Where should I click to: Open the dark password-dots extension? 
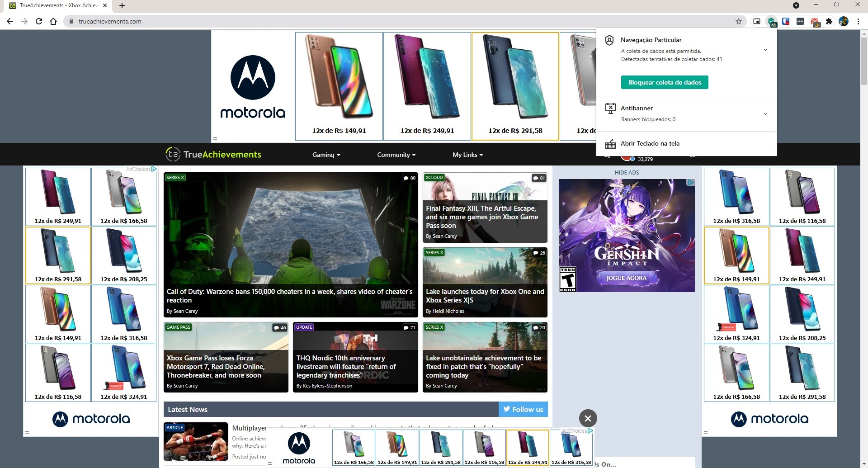click(x=800, y=21)
